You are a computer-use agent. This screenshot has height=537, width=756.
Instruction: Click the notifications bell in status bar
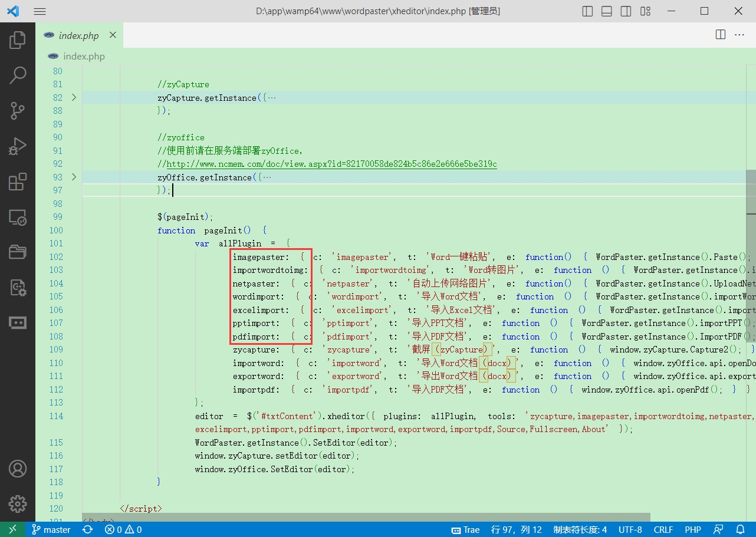tap(741, 529)
